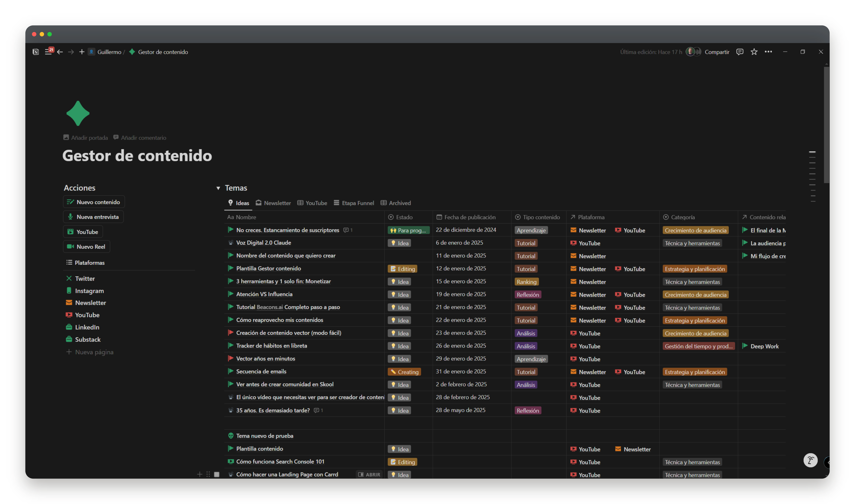Go back with the left arrow
855x504 pixels.
tap(60, 52)
